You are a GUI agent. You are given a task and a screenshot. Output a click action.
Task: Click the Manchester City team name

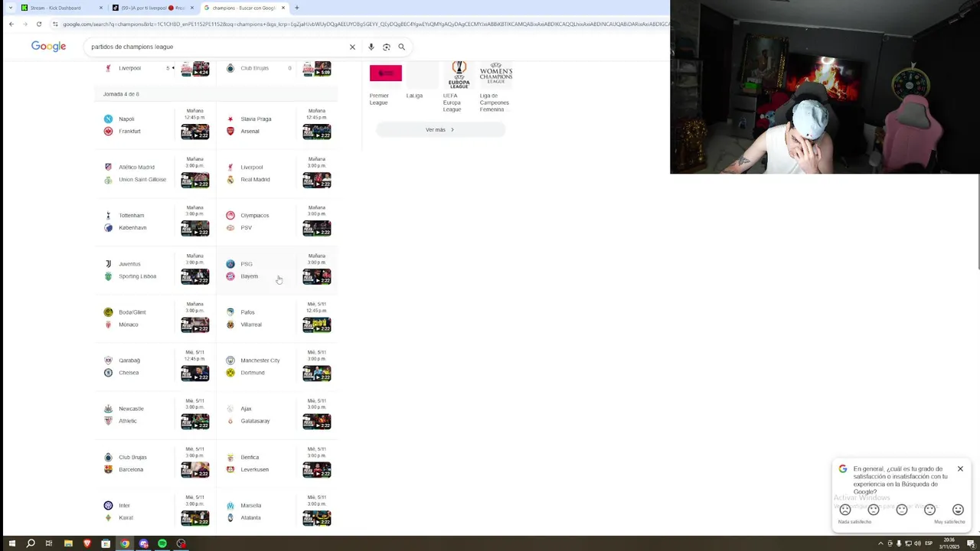tap(260, 360)
